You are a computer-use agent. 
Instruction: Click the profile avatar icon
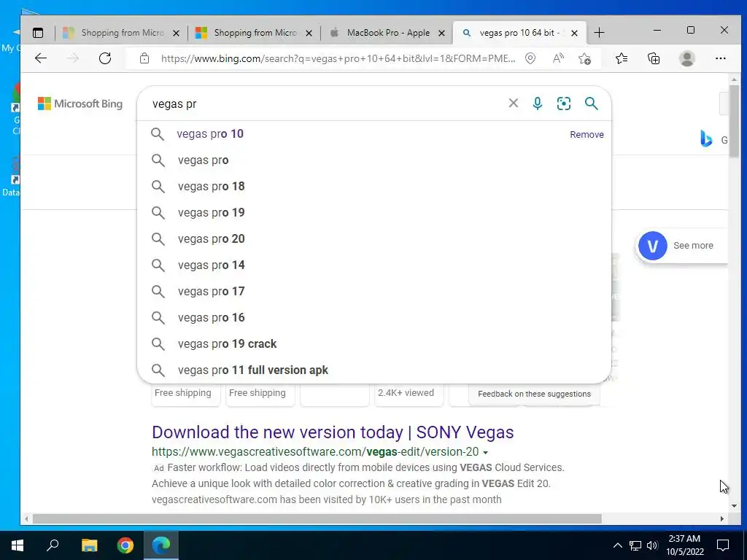coord(687,58)
